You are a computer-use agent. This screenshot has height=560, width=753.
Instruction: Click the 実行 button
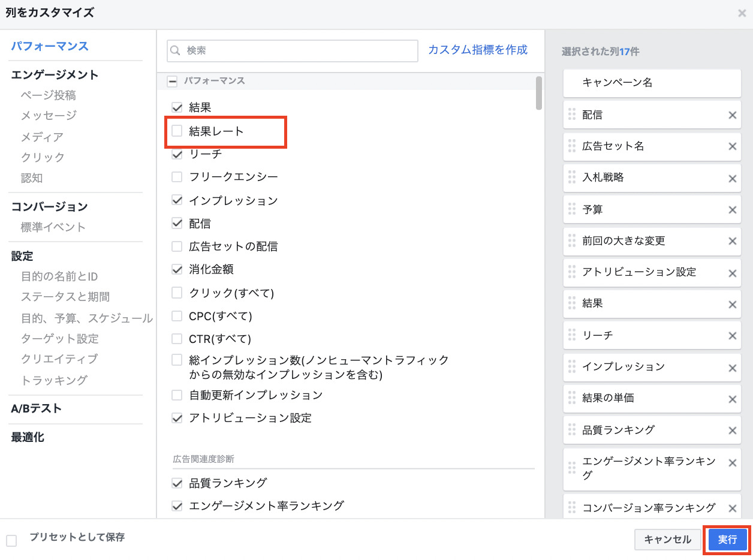click(x=727, y=540)
